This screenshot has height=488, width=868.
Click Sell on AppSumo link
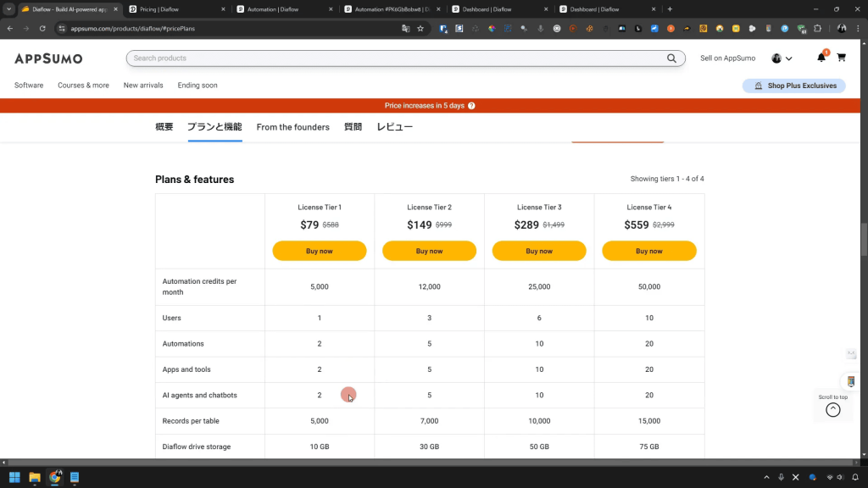727,58
